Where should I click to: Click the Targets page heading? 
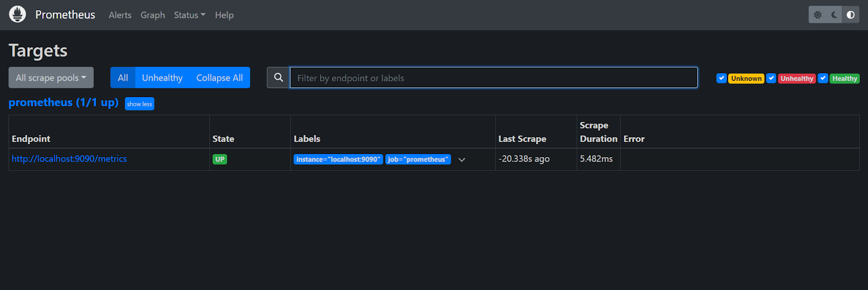pos(38,50)
